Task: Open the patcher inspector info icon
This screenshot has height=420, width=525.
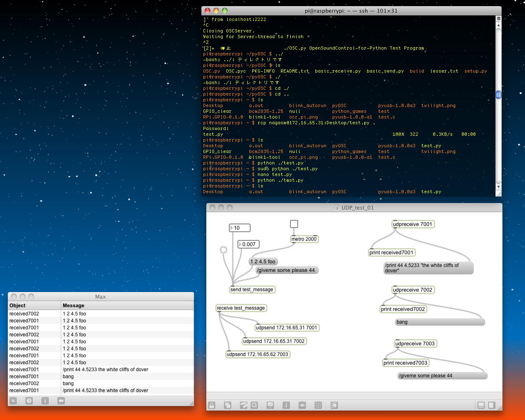Action: pos(286,405)
